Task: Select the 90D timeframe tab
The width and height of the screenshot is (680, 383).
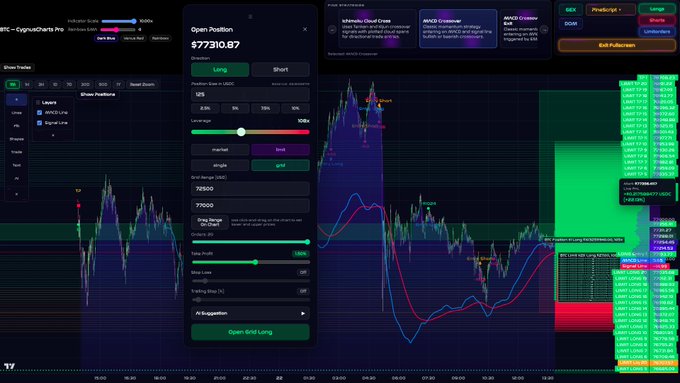Action: [103, 85]
